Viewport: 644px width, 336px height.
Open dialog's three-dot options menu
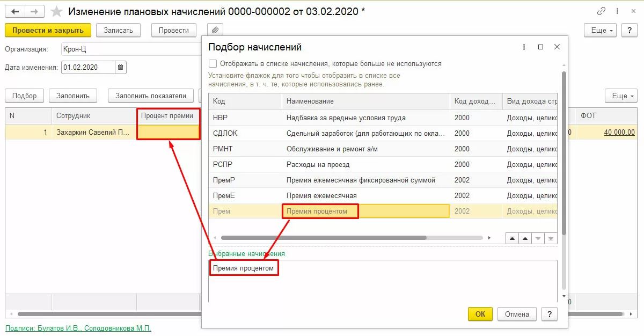pyautogui.click(x=524, y=47)
